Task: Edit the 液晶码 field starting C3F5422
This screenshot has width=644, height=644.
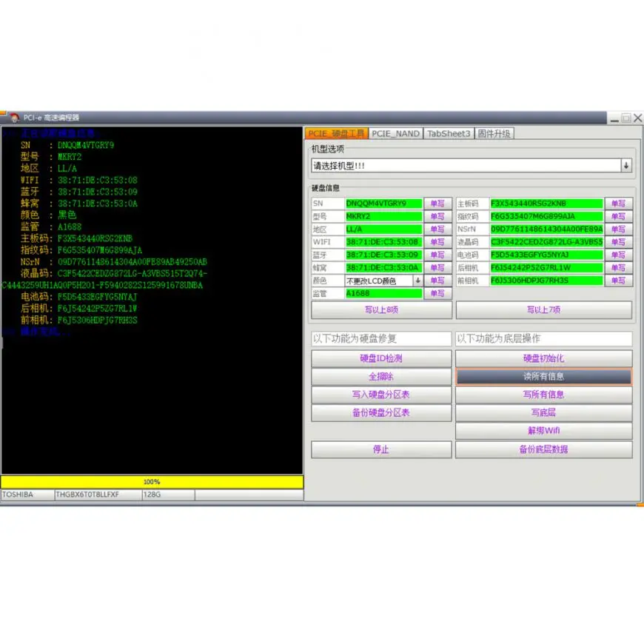Action: pyautogui.click(x=547, y=242)
